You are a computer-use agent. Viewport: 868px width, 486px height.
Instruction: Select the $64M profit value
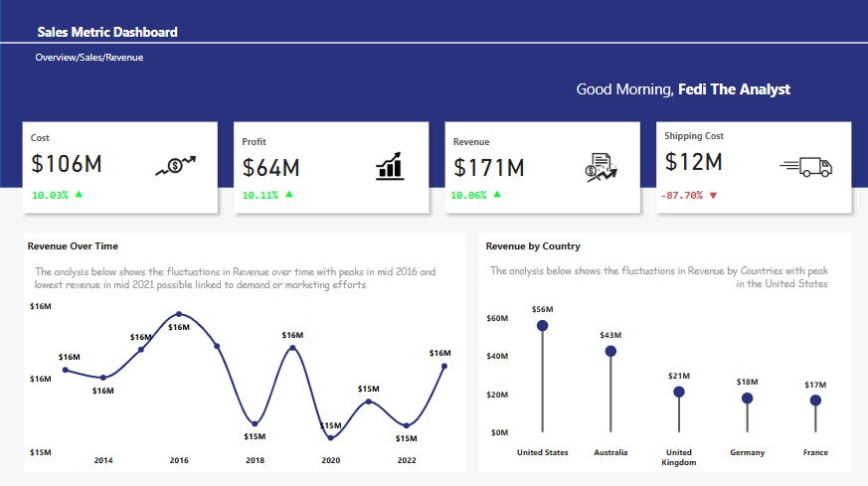point(270,168)
